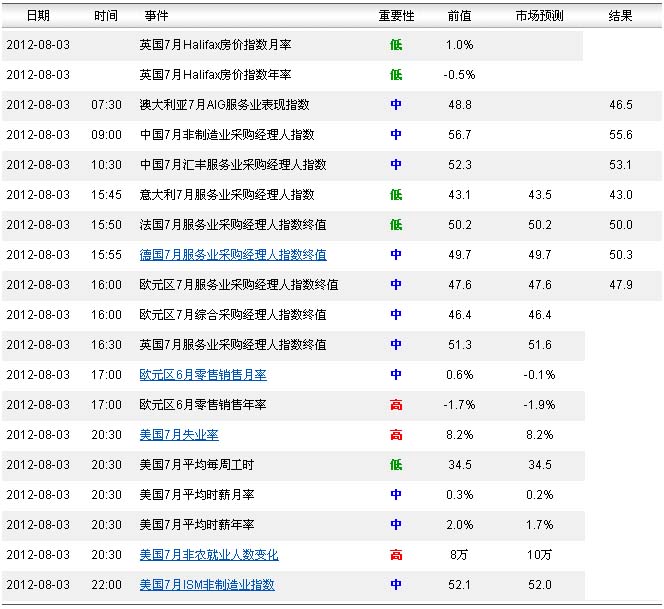Click the 07:30 time cell
The height and width of the screenshot is (609, 664).
[106, 105]
